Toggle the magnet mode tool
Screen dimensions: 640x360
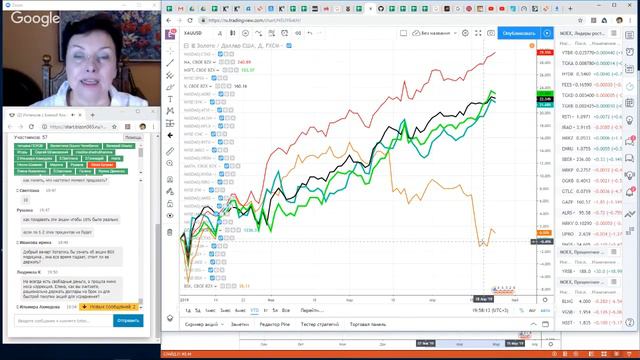click(x=170, y=180)
